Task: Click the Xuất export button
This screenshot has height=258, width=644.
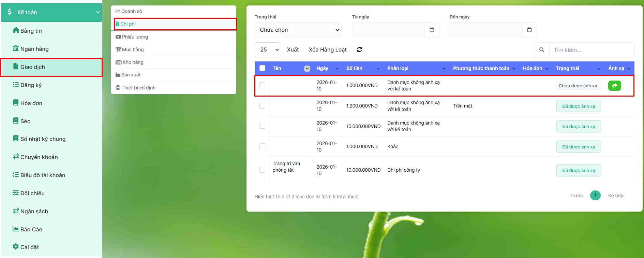Action: [293, 50]
